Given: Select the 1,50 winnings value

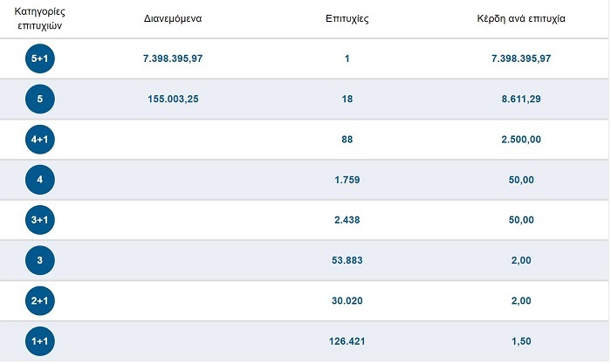Looking at the screenshot, I should point(522,341).
